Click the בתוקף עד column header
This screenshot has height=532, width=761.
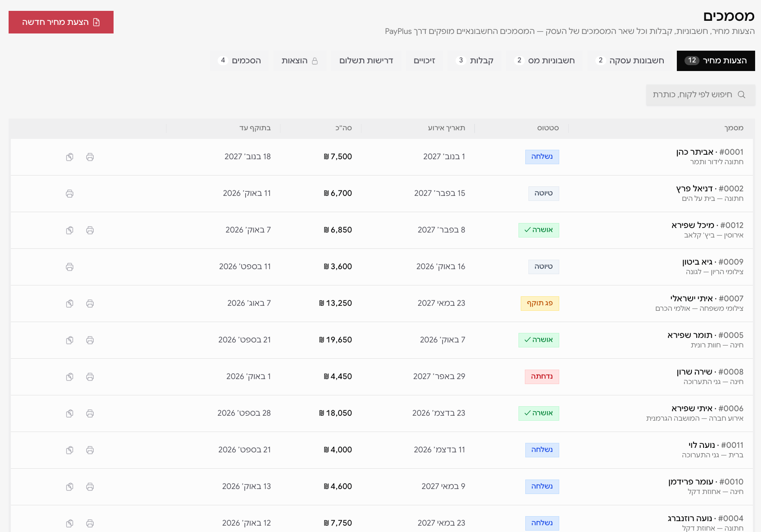coord(255,128)
